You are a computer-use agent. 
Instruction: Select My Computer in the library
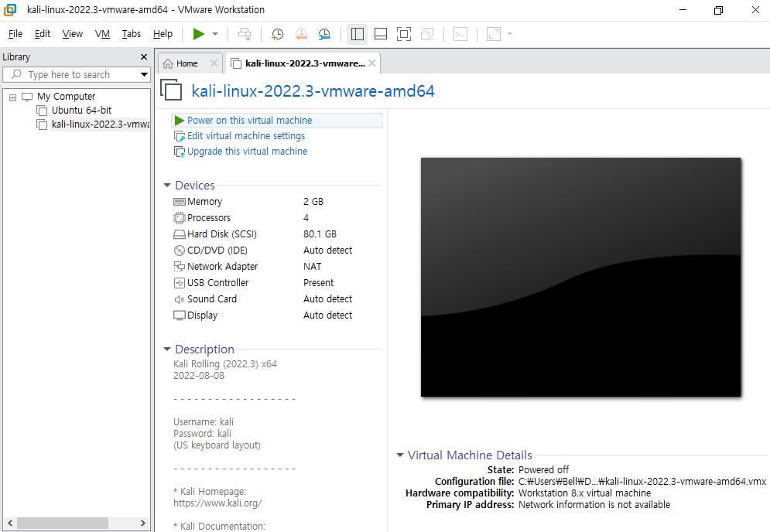click(66, 96)
